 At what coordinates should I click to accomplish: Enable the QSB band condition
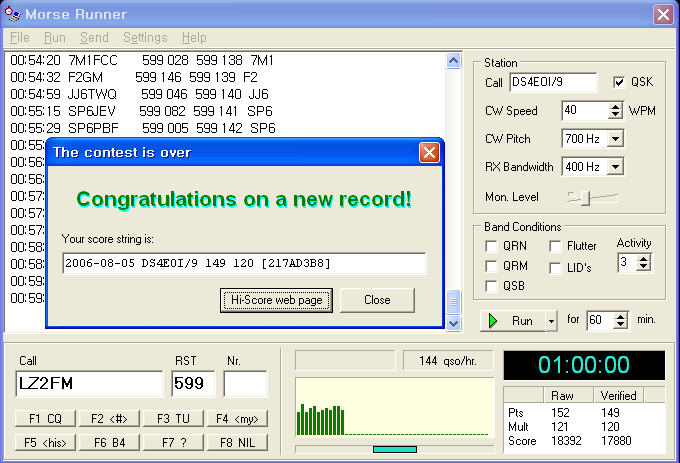coord(491,286)
